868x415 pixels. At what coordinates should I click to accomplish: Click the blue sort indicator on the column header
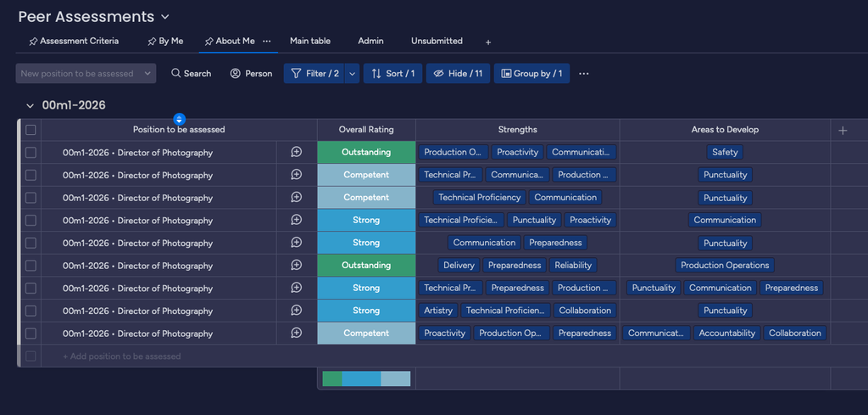[x=179, y=119]
